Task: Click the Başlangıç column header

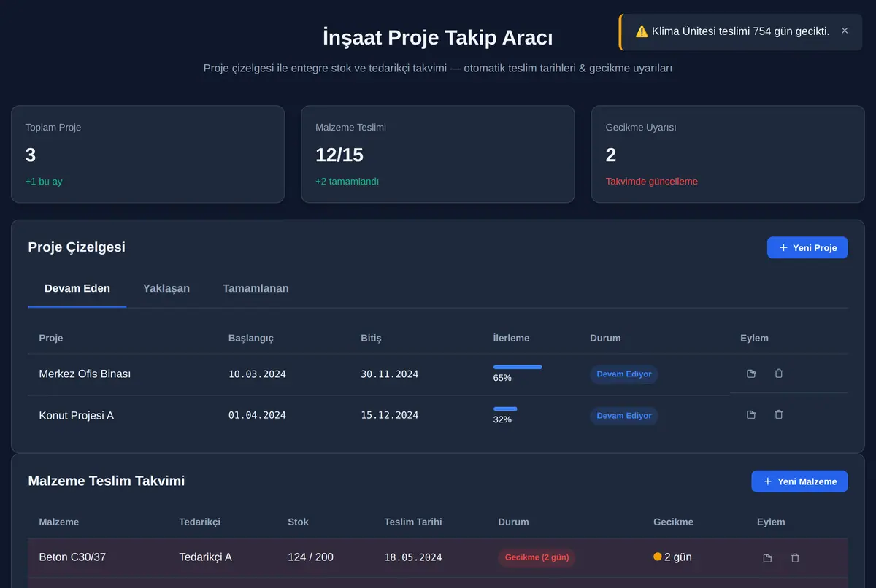Action: 251,338
